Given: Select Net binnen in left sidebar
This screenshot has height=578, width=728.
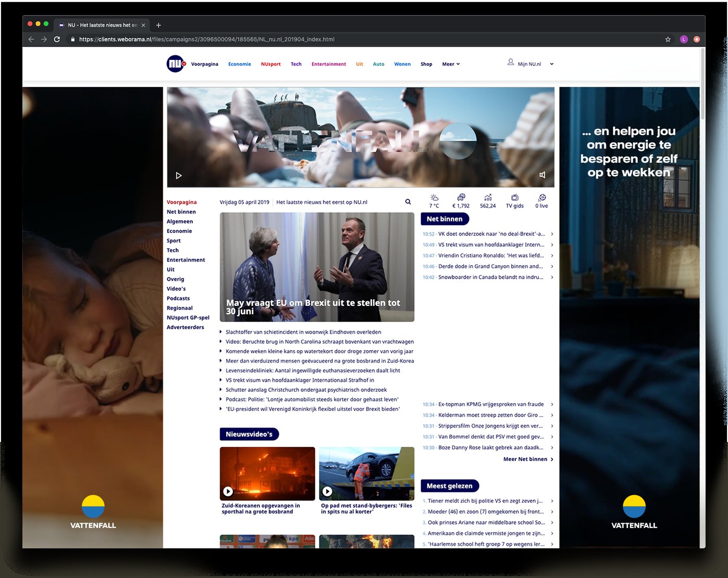Looking at the screenshot, I should tap(181, 212).
